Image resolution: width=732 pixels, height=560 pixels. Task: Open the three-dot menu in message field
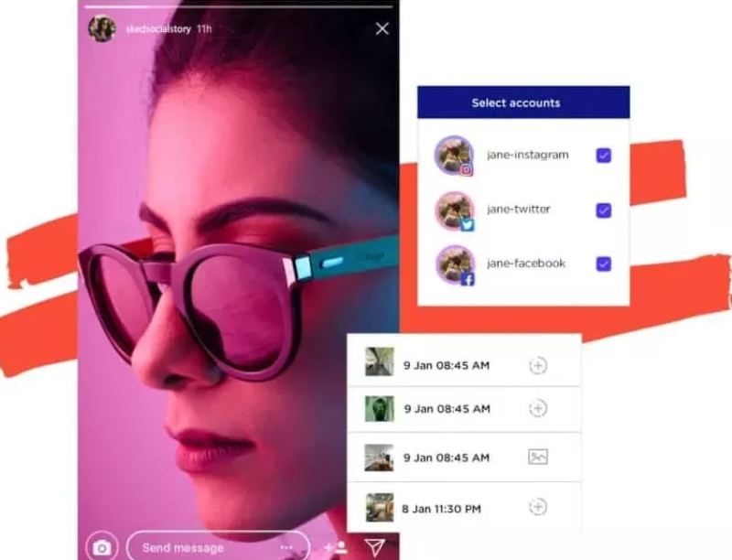pos(286,547)
